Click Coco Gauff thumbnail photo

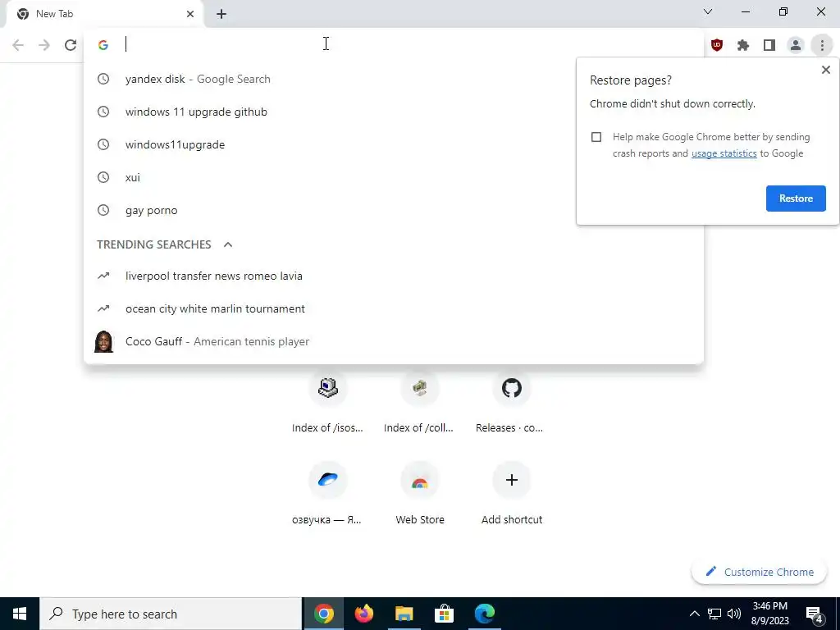(103, 341)
